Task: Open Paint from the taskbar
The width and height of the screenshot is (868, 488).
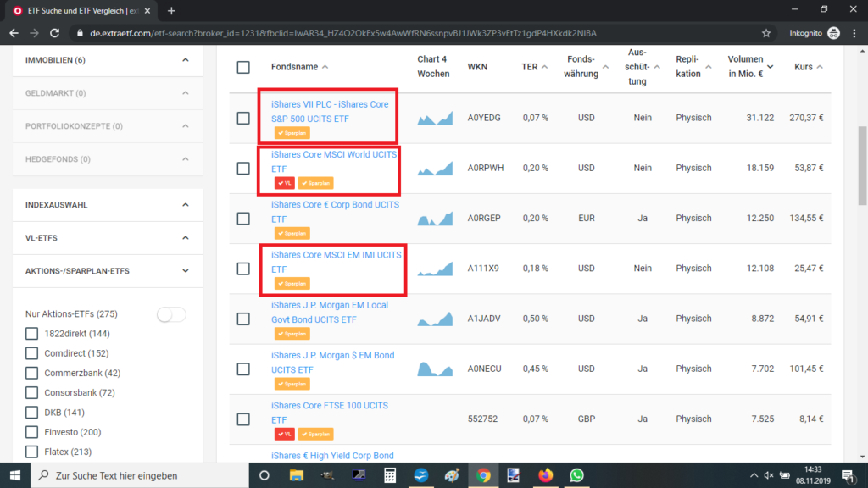Action: point(452,475)
